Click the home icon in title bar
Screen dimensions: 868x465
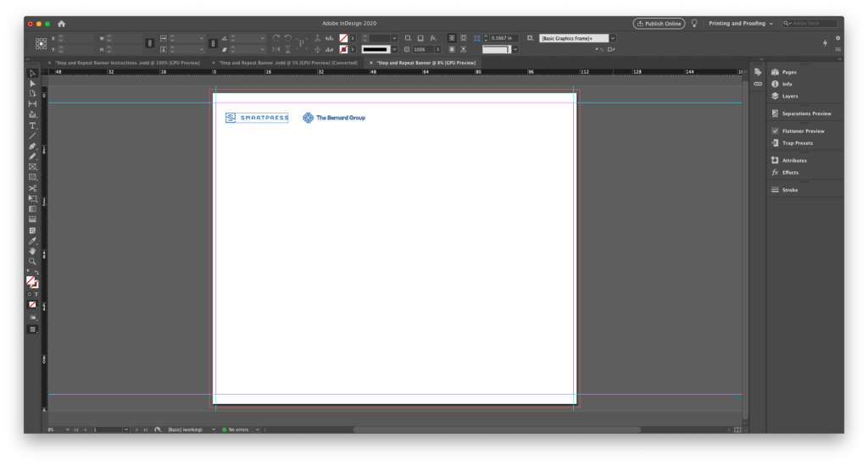[x=61, y=23]
